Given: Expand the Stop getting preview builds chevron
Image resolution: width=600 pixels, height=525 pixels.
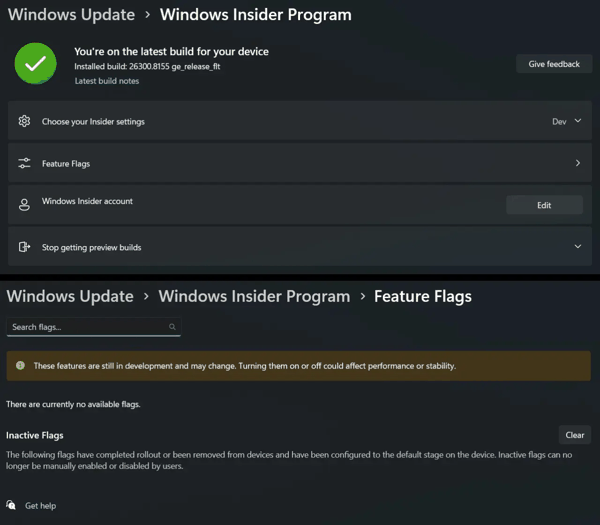Looking at the screenshot, I should [x=578, y=247].
